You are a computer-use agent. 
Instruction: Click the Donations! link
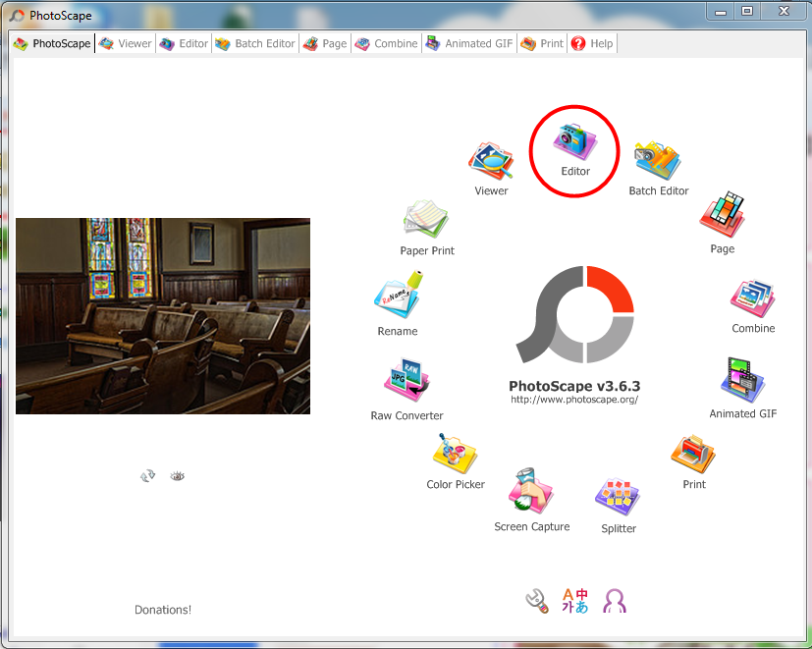click(x=163, y=610)
